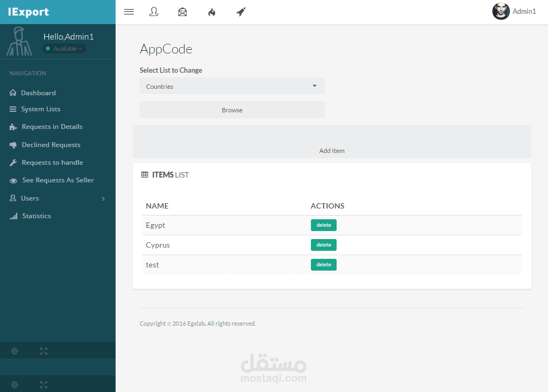Click the Select List to Change label
The image size is (548, 392).
pyautogui.click(x=171, y=70)
